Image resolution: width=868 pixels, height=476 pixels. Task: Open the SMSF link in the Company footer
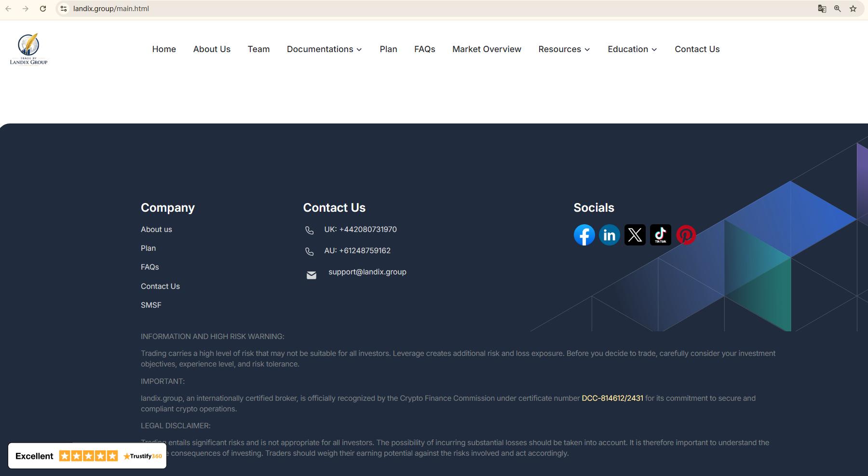pos(151,305)
